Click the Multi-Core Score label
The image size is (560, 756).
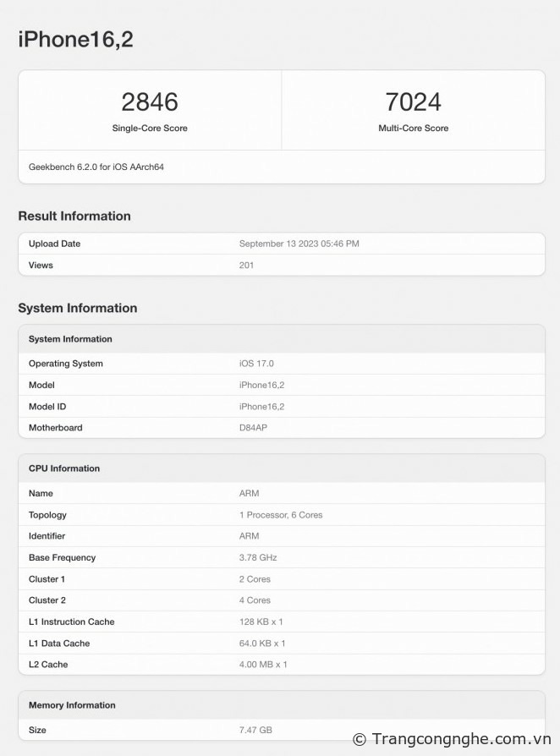click(413, 129)
